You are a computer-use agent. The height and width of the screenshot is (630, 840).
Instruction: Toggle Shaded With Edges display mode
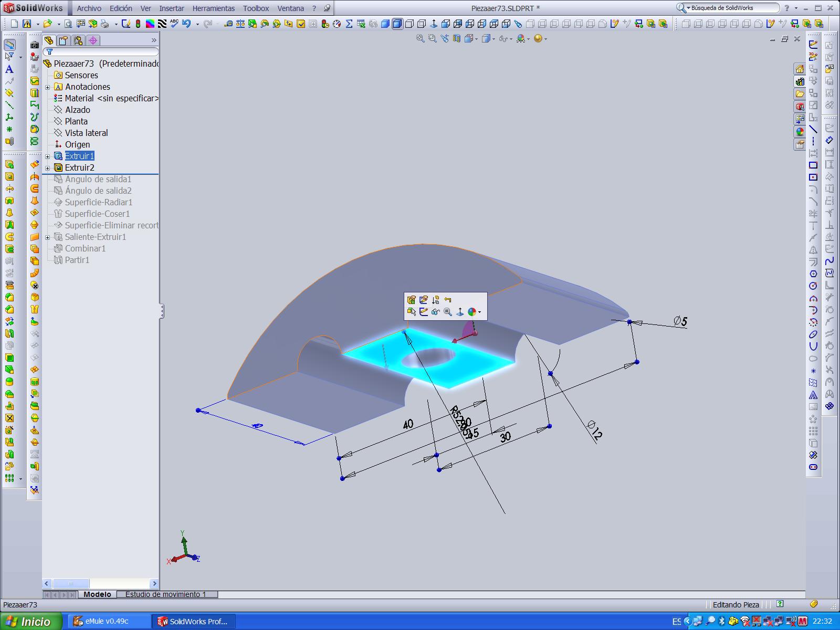397,24
